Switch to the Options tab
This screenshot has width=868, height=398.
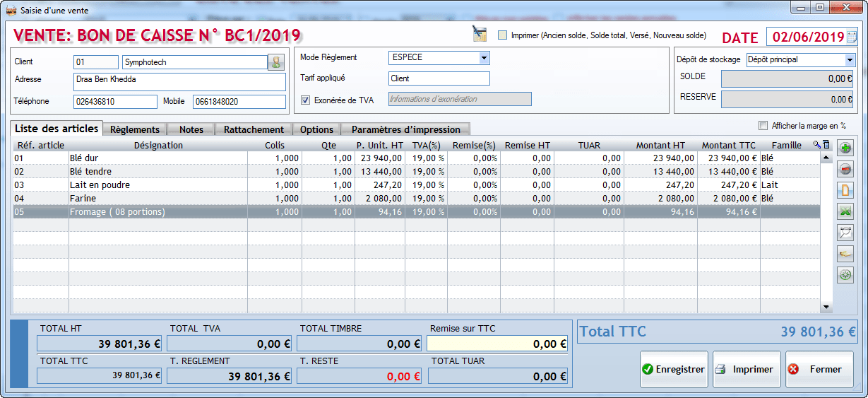pos(316,129)
